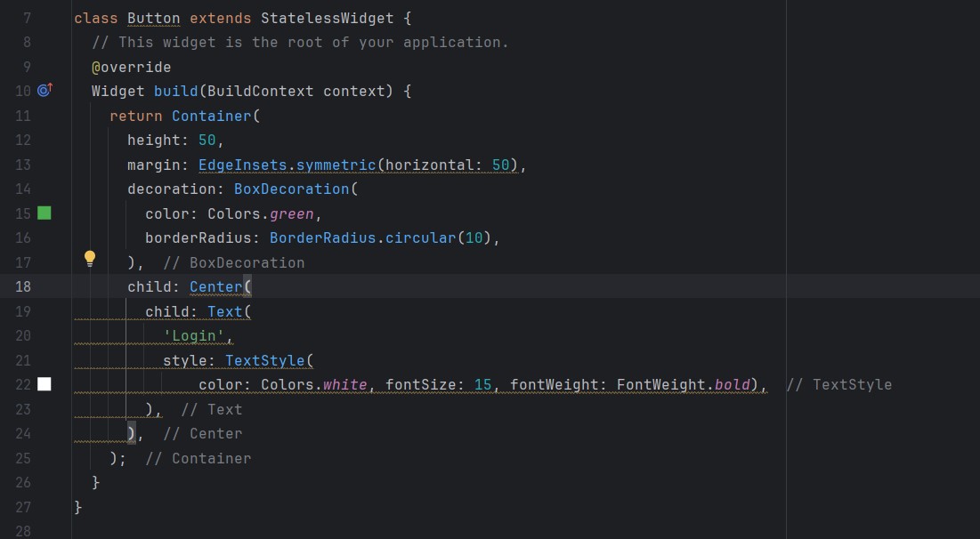The image size is (980, 539).
Task: Click the // Container closing hint
Action: (198, 458)
